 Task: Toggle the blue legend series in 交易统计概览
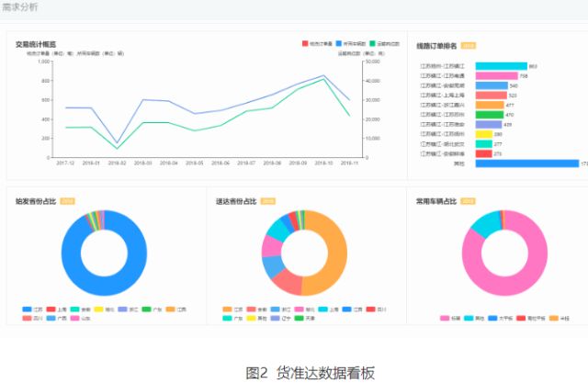pos(340,43)
